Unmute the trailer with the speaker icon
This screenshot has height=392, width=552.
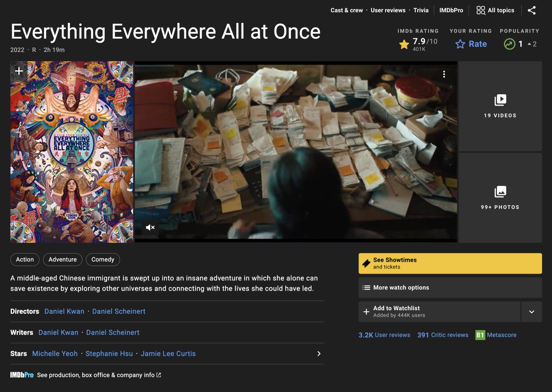point(150,227)
